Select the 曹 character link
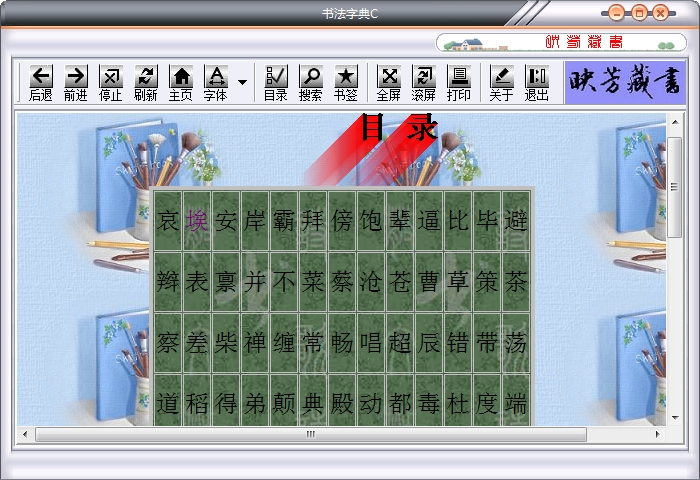This screenshot has width=700, height=480. click(x=429, y=282)
